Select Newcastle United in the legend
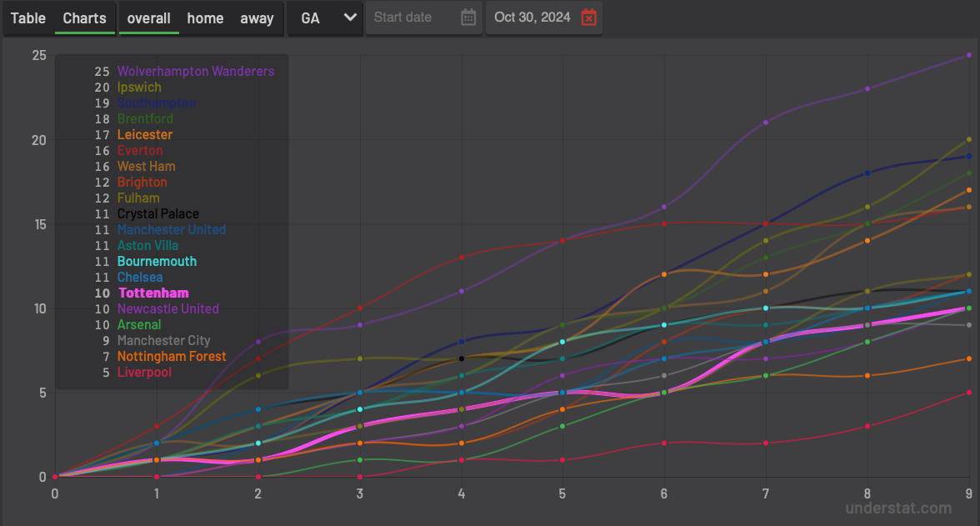The height and width of the screenshot is (526, 980). (168, 309)
